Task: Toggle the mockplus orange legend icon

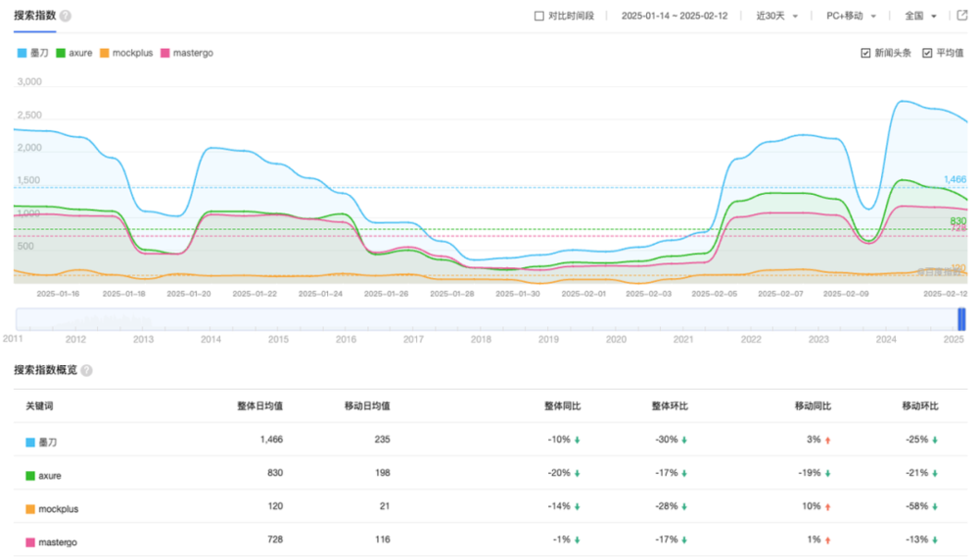Action: click(105, 53)
